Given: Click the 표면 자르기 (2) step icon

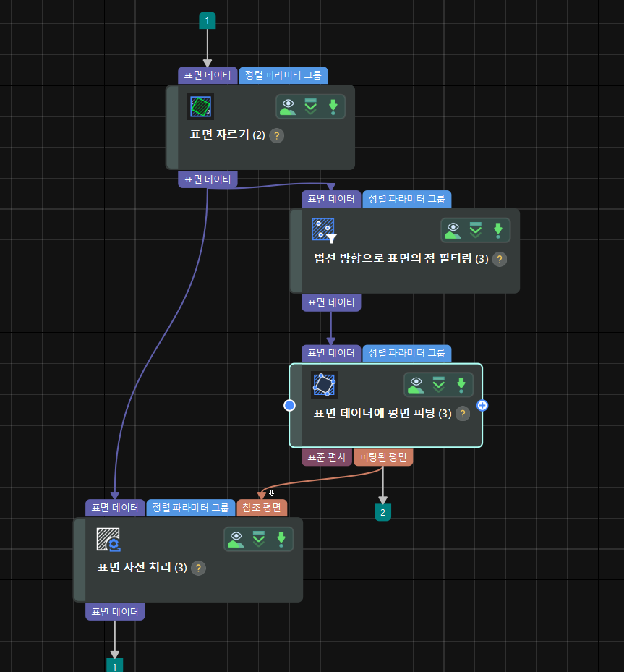Looking at the screenshot, I should (x=200, y=107).
